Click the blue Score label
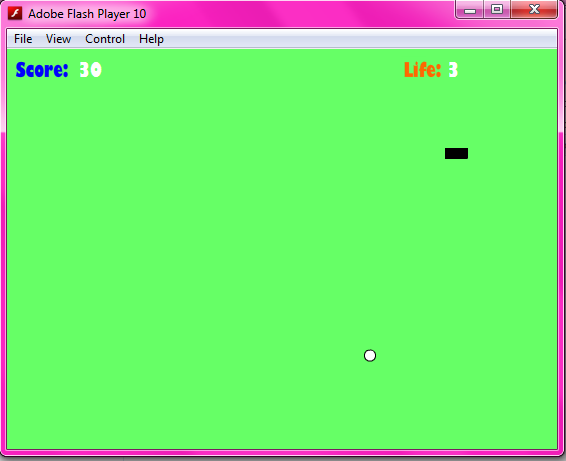The height and width of the screenshot is (461, 566). point(42,70)
